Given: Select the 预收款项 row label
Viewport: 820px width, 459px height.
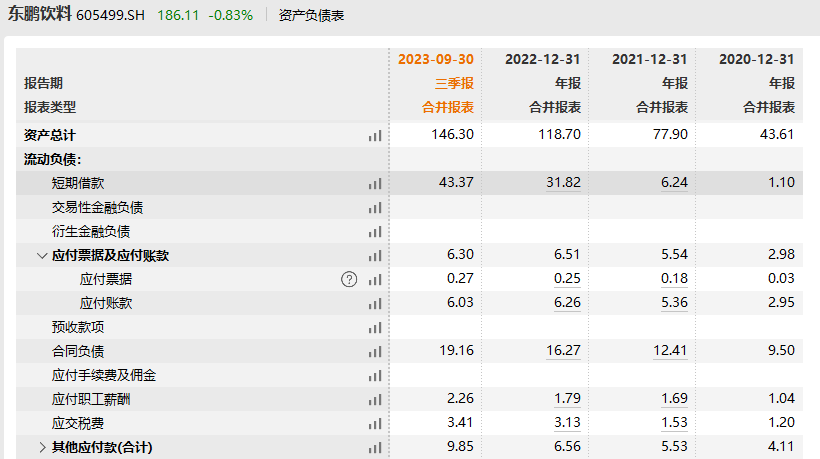Looking at the screenshot, I should point(78,328).
